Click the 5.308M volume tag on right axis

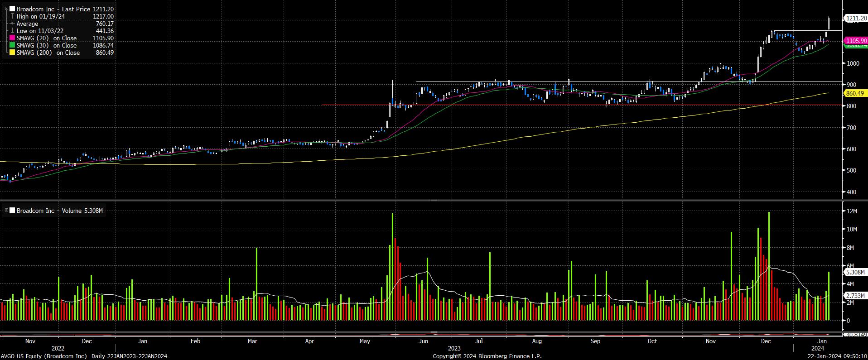click(x=855, y=272)
